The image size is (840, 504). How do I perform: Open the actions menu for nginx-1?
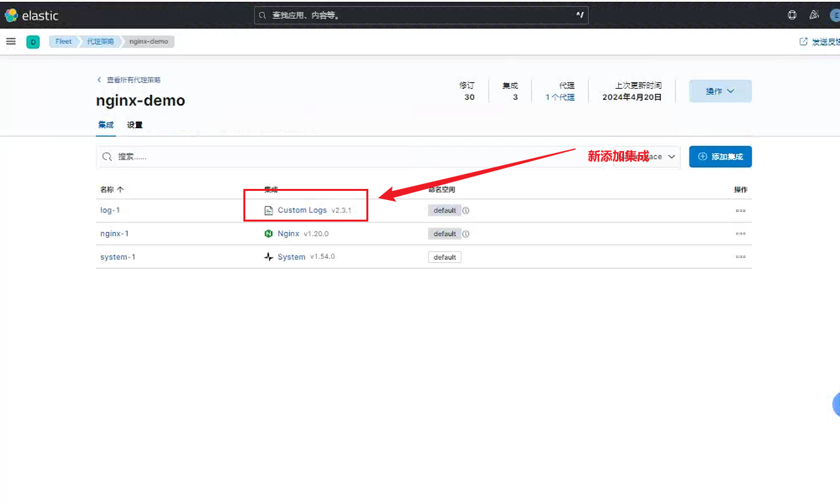[x=741, y=233]
